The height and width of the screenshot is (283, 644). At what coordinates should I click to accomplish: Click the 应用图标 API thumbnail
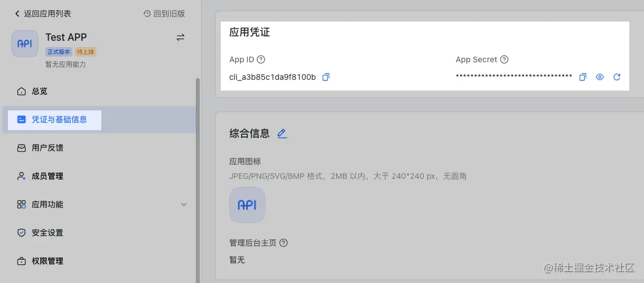click(247, 205)
